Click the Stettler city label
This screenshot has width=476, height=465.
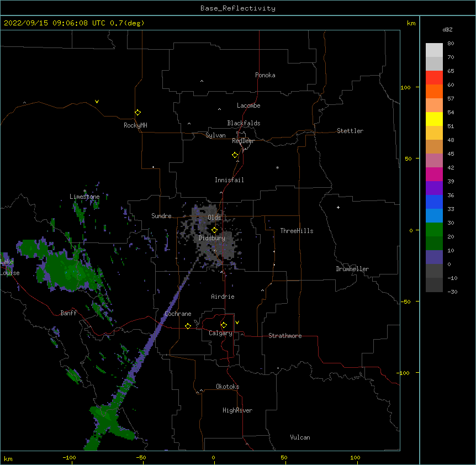click(x=350, y=131)
